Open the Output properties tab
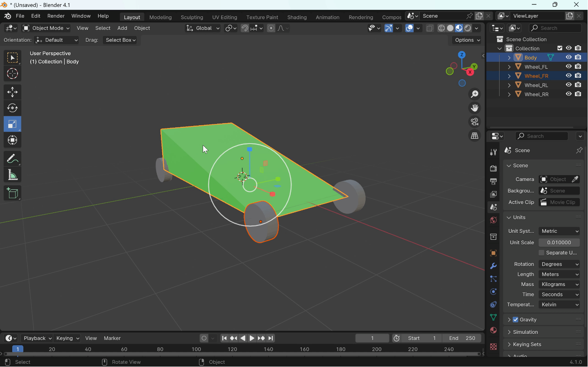588x367 pixels. 494,182
